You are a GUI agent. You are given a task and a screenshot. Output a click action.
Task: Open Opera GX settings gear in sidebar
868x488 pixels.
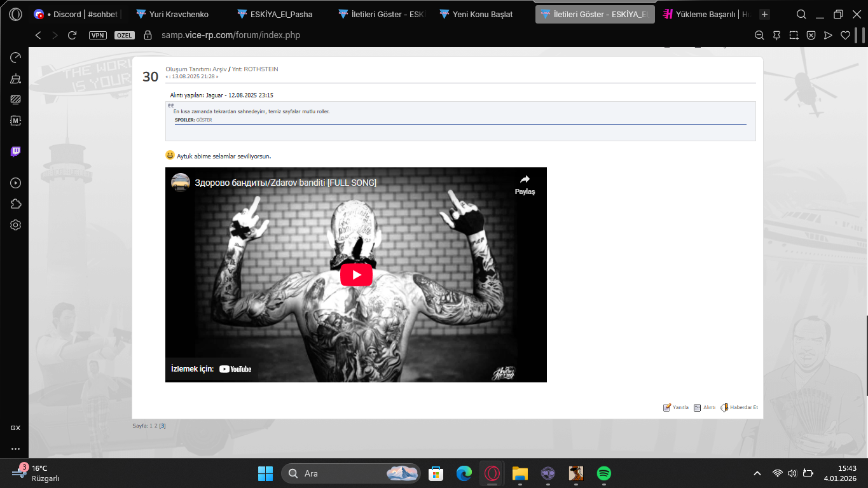click(15, 225)
